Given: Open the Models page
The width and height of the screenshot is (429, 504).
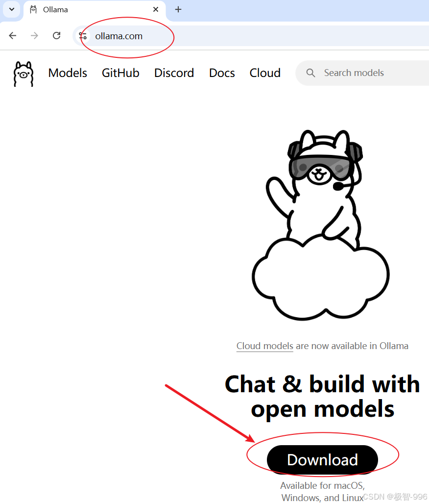Looking at the screenshot, I should (x=68, y=73).
